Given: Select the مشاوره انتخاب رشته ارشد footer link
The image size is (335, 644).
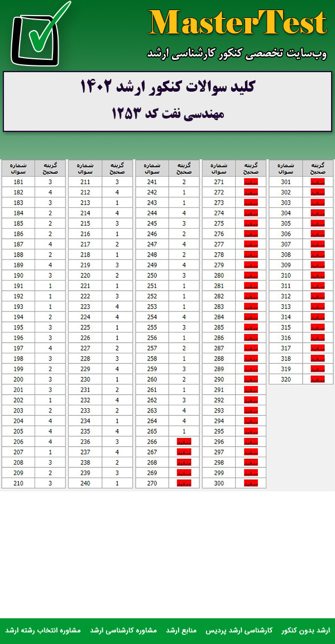Looking at the screenshot, I should [43, 630].
